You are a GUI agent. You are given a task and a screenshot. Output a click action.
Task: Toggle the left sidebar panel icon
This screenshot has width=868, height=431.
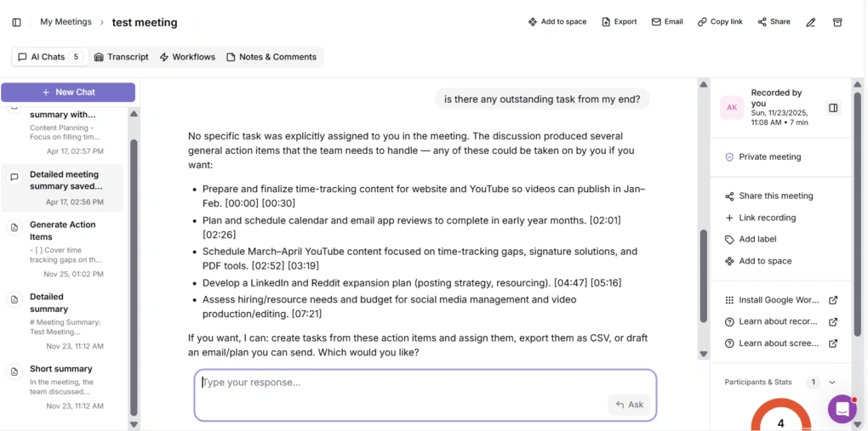16,22
